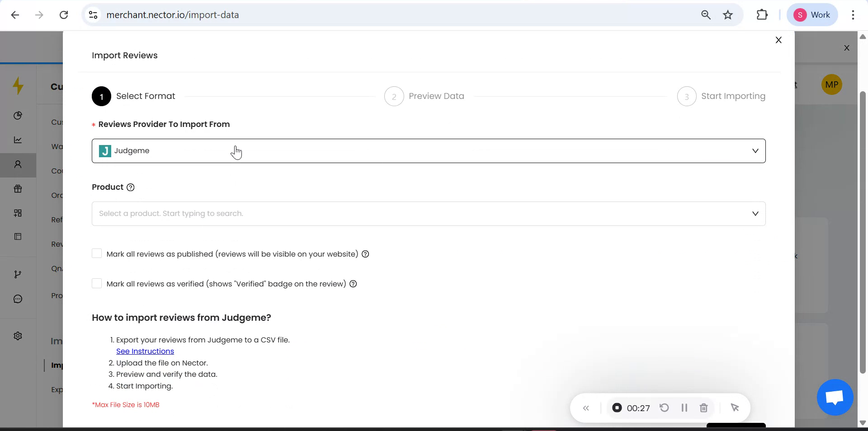Viewport: 868px width, 431px height.
Task: Open the See Instructions link
Action: click(145, 351)
